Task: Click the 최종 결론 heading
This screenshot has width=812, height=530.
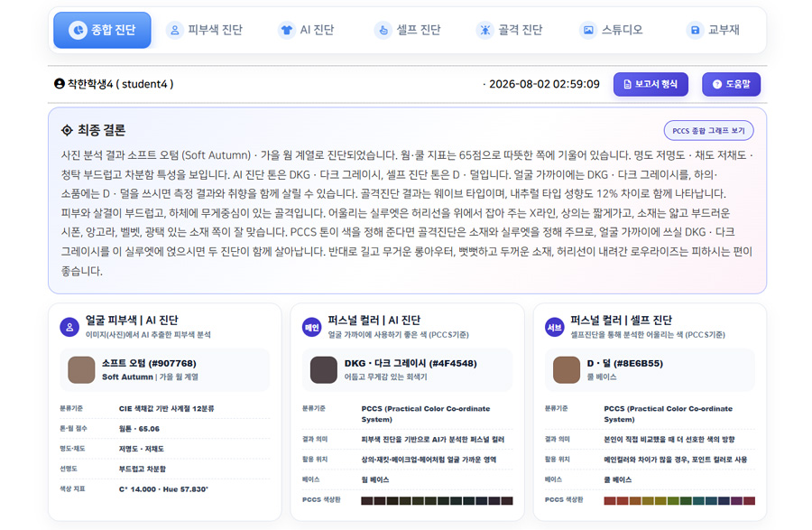Action: (101, 130)
